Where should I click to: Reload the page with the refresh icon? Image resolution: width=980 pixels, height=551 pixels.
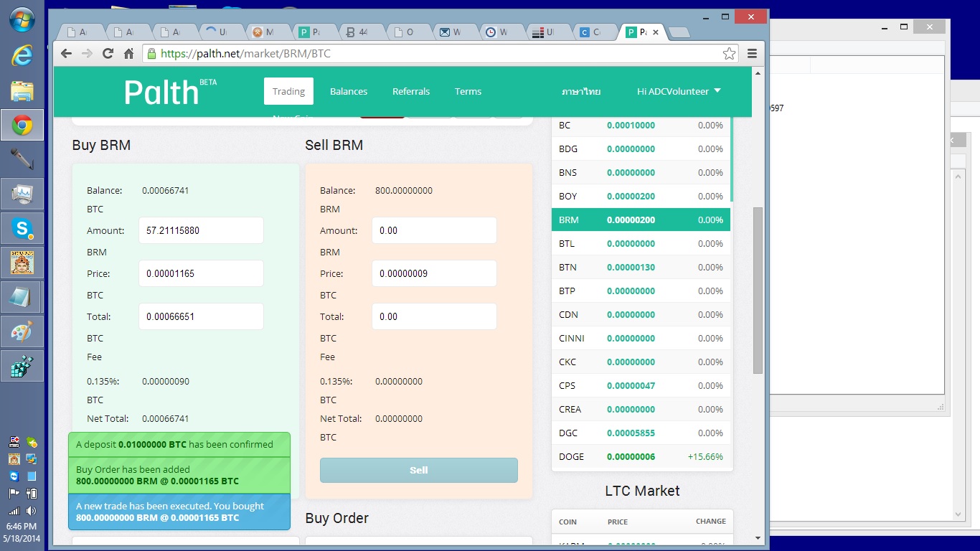tap(108, 54)
